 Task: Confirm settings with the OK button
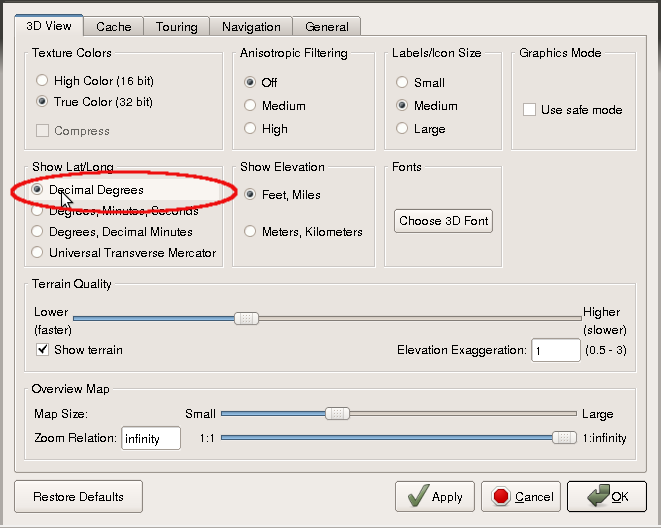pyautogui.click(x=607, y=496)
